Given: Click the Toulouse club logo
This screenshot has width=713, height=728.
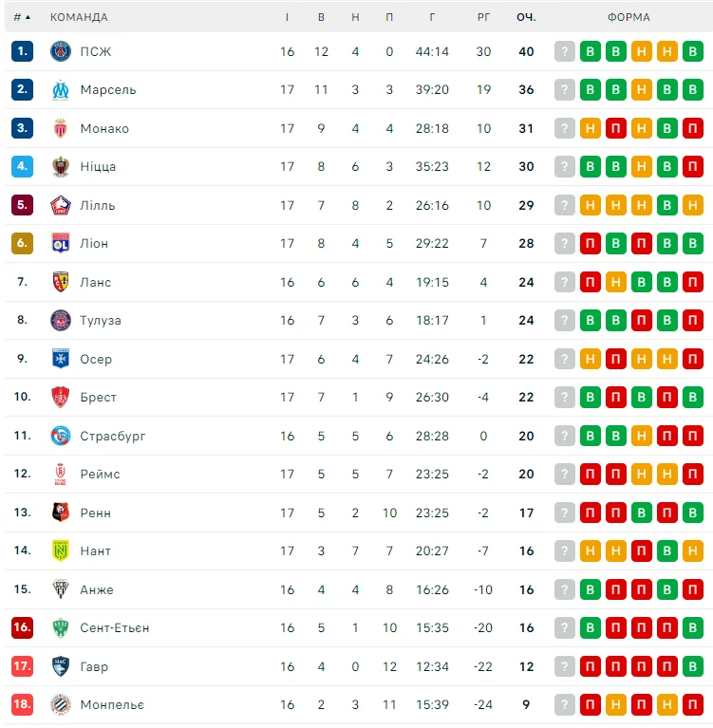Looking at the screenshot, I should (61, 321).
